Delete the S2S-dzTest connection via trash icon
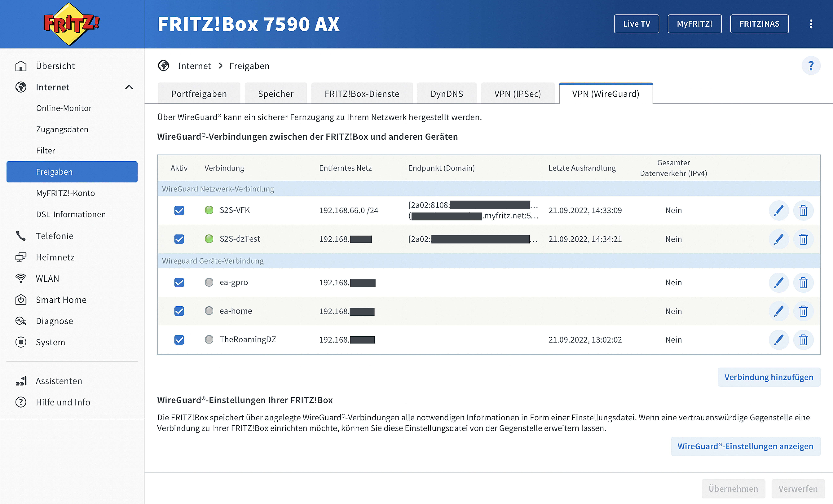 tap(803, 239)
